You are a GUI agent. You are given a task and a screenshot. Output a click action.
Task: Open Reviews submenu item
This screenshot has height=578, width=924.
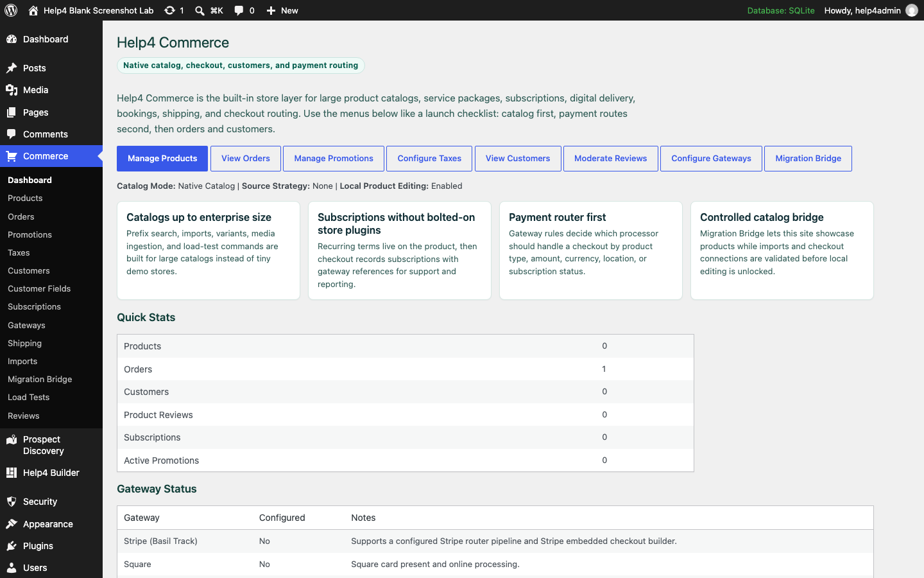[24, 416]
